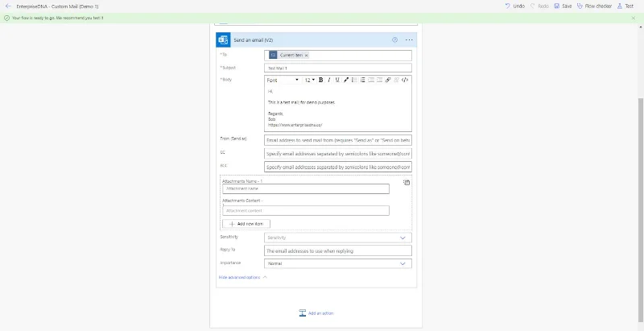Click the flow title EnterpriseDNA - Custom Mail

click(x=57, y=6)
